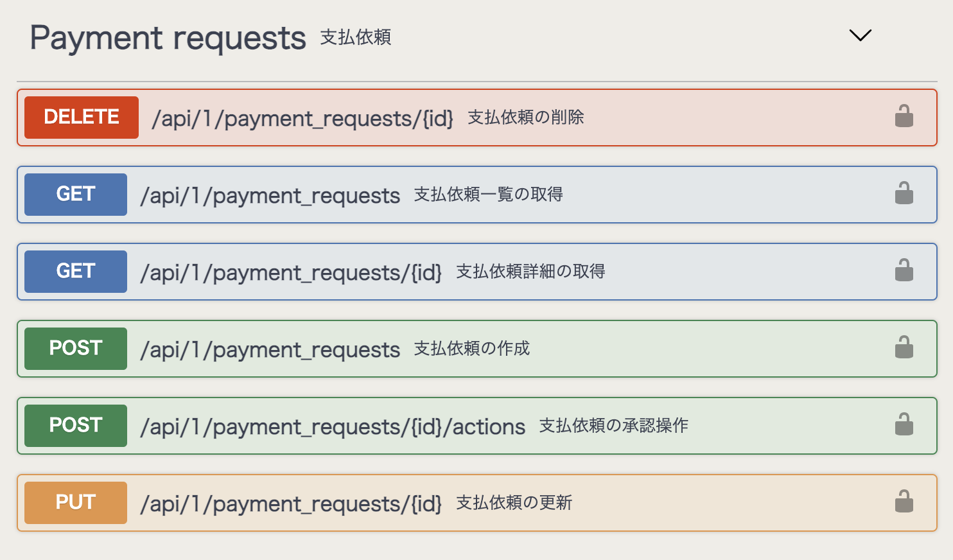Screen dimensions: 953x560
Task: Click the blue GET badge on list row
Action: (75, 194)
